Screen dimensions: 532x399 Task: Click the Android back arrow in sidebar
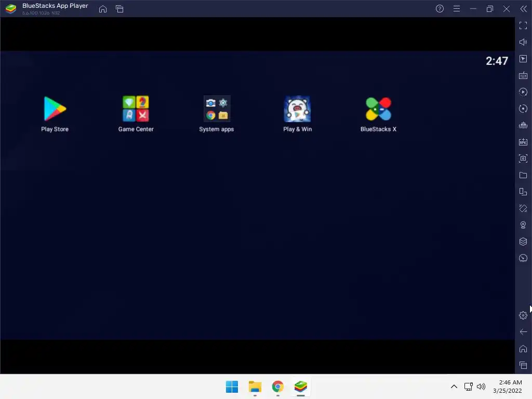coord(523,332)
